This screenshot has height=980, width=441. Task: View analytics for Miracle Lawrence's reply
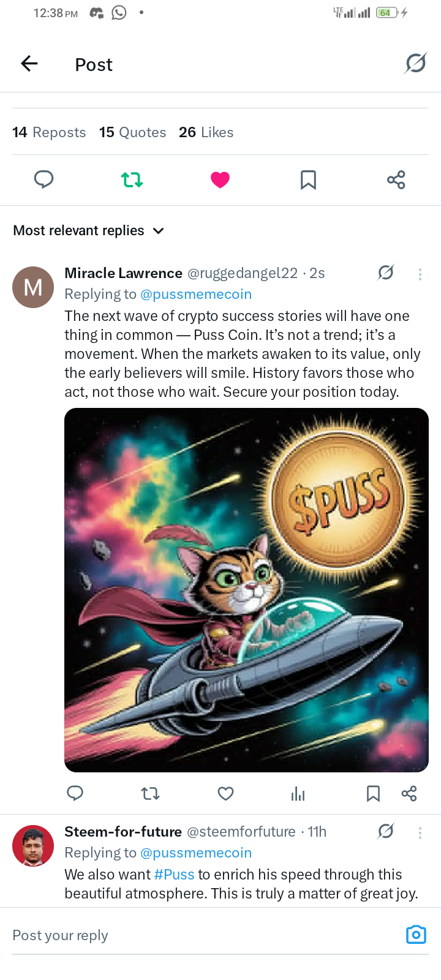(x=298, y=794)
